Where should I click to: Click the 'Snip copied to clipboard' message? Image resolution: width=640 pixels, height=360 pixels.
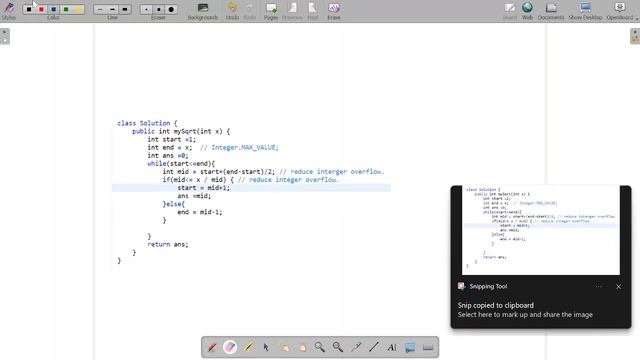[496, 305]
